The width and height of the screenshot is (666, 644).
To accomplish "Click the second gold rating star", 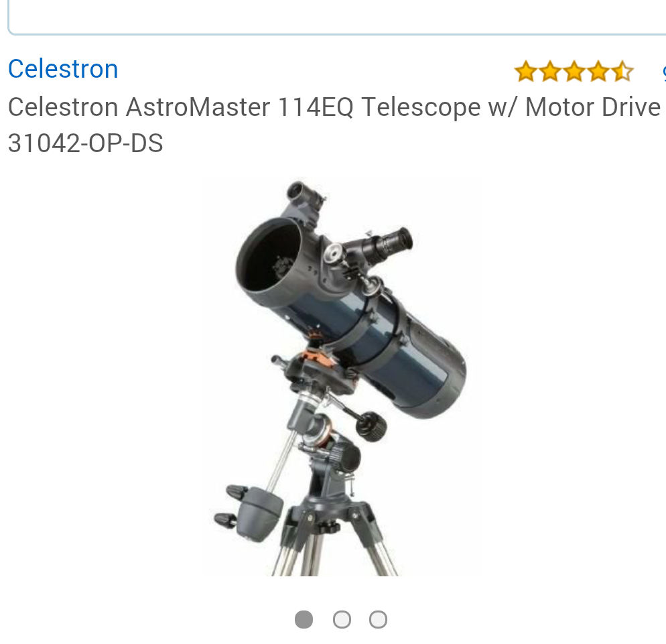I will [x=550, y=71].
